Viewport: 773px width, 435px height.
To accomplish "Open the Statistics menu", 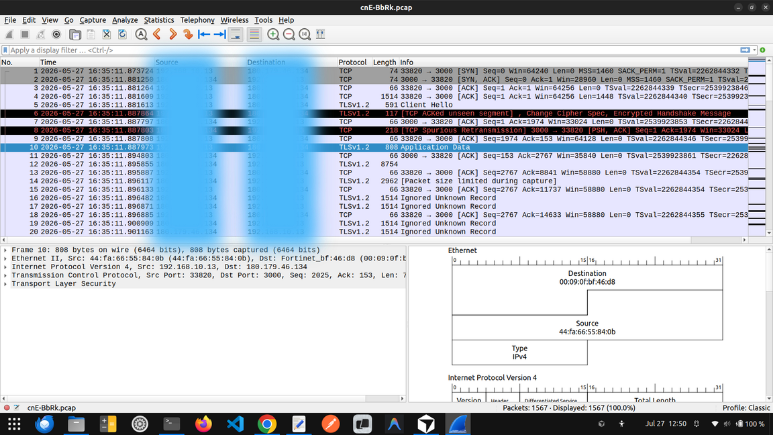I will click(x=159, y=20).
